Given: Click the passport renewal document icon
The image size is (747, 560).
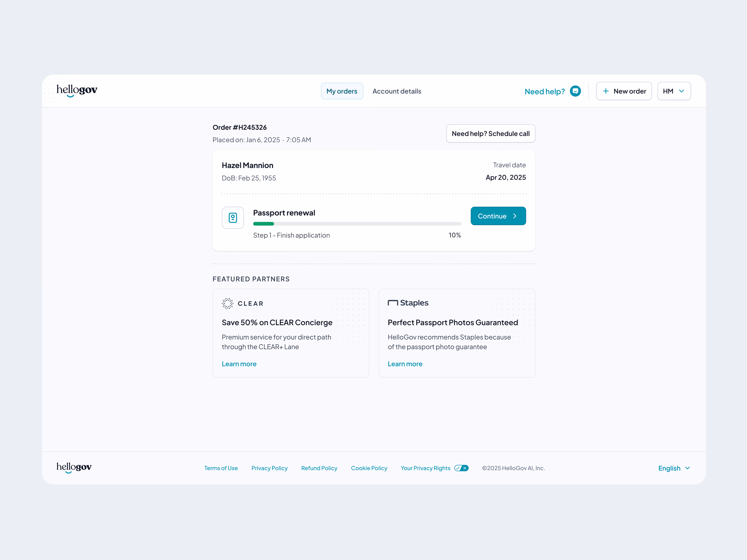Looking at the screenshot, I should (x=233, y=218).
